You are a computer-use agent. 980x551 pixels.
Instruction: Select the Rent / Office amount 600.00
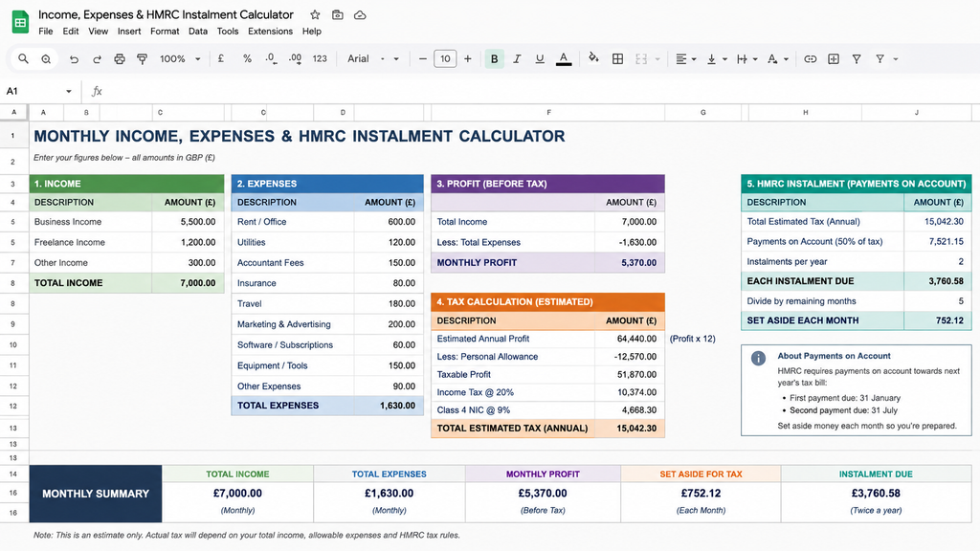click(389, 222)
